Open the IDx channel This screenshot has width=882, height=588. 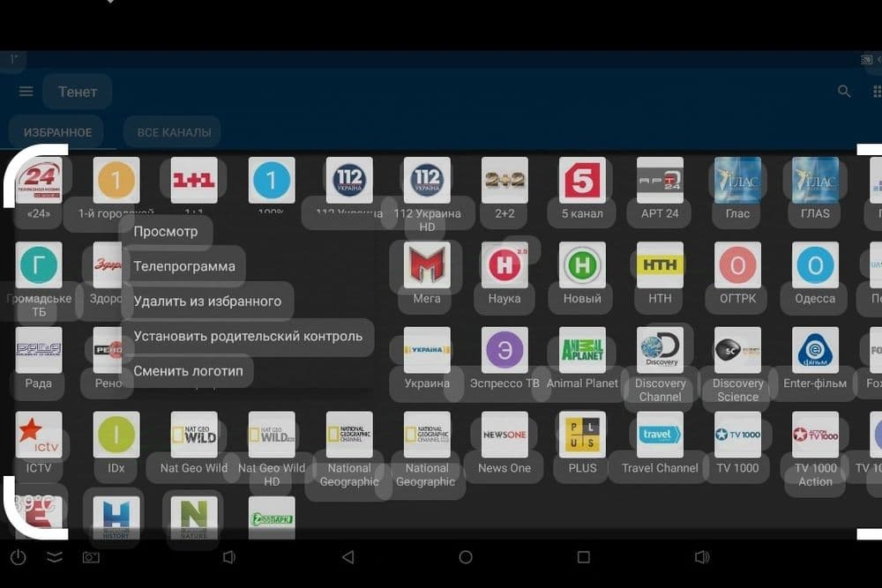pyautogui.click(x=116, y=435)
